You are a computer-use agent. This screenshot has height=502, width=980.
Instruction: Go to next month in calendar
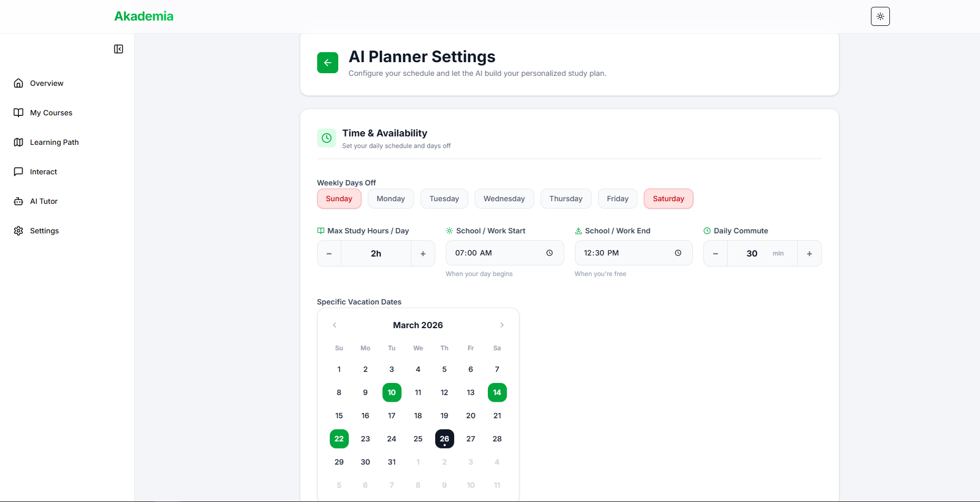[x=502, y=325]
